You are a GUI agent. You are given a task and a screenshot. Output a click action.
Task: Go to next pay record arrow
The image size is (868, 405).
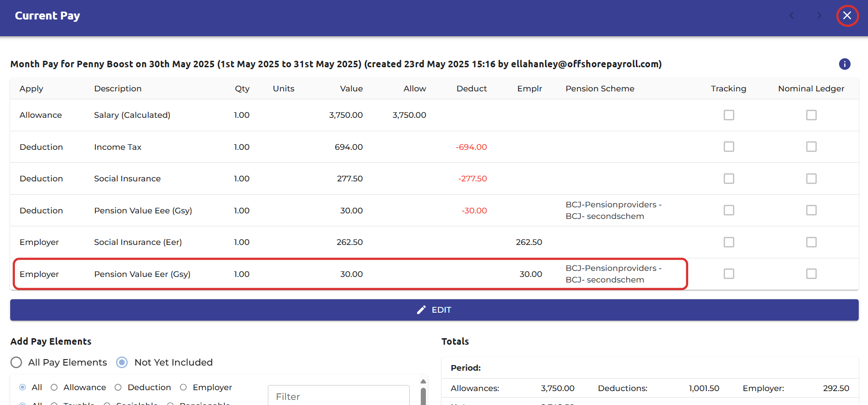click(x=819, y=16)
